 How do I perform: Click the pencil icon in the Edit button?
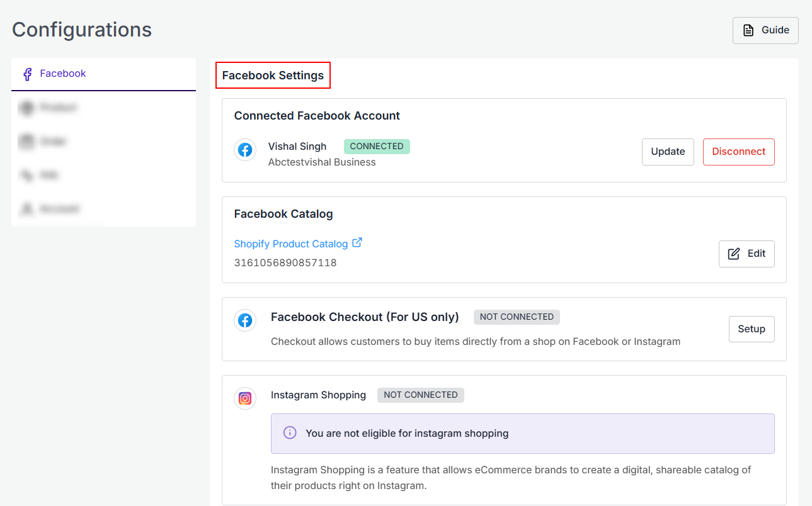point(734,254)
